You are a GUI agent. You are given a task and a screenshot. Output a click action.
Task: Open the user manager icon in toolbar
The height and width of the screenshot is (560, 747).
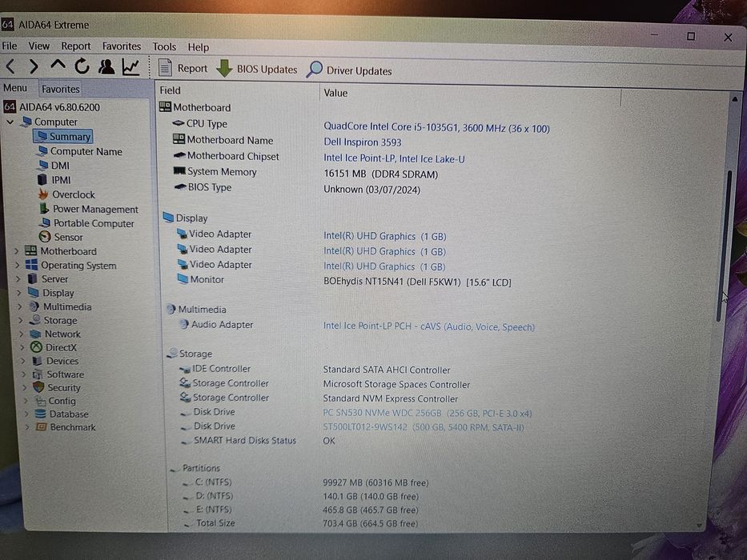click(x=106, y=66)
